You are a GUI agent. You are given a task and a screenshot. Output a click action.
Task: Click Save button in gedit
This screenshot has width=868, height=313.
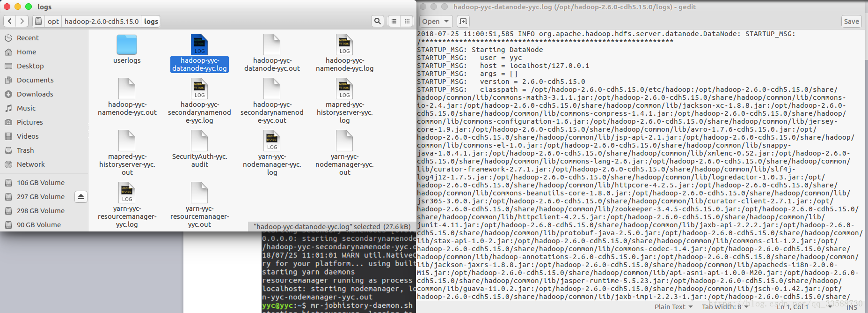coord(851,21)
